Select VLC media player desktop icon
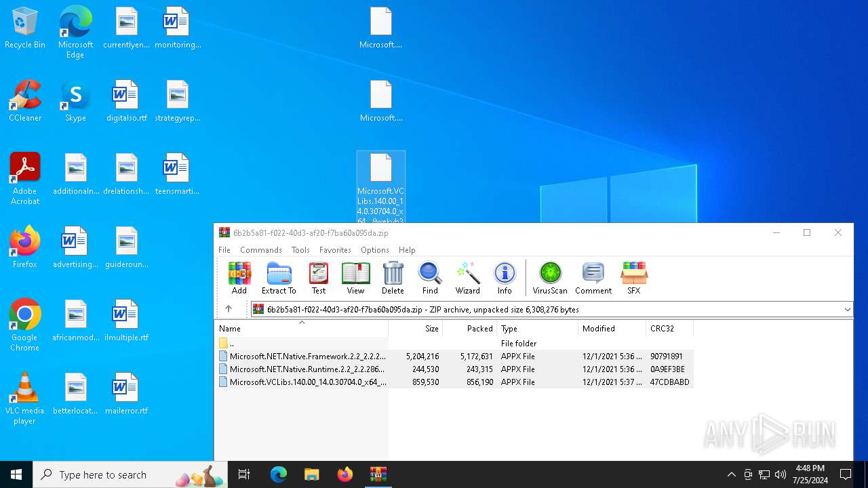 pos(25,399)
